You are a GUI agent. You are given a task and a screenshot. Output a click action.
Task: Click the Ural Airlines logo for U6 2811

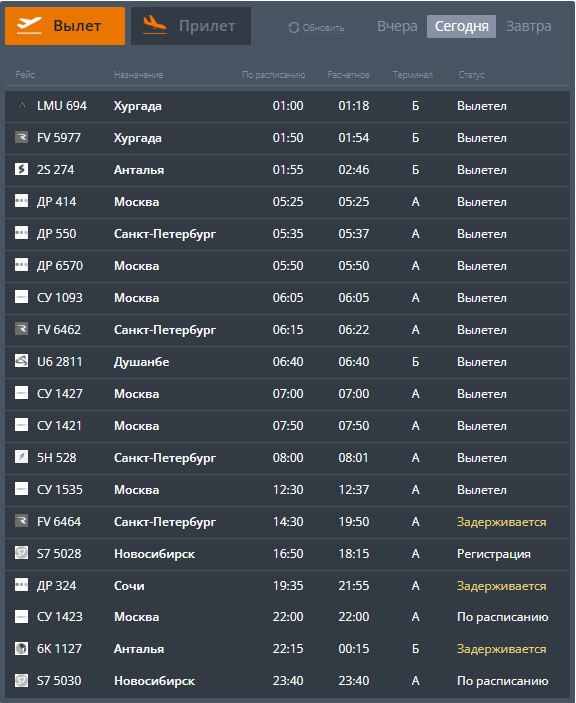22,360
